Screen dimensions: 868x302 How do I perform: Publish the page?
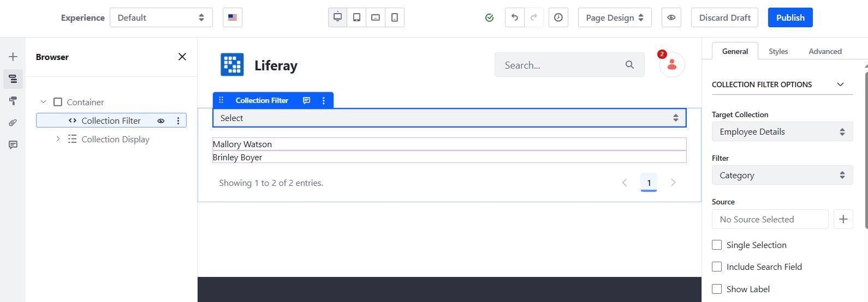coord(790,17)
